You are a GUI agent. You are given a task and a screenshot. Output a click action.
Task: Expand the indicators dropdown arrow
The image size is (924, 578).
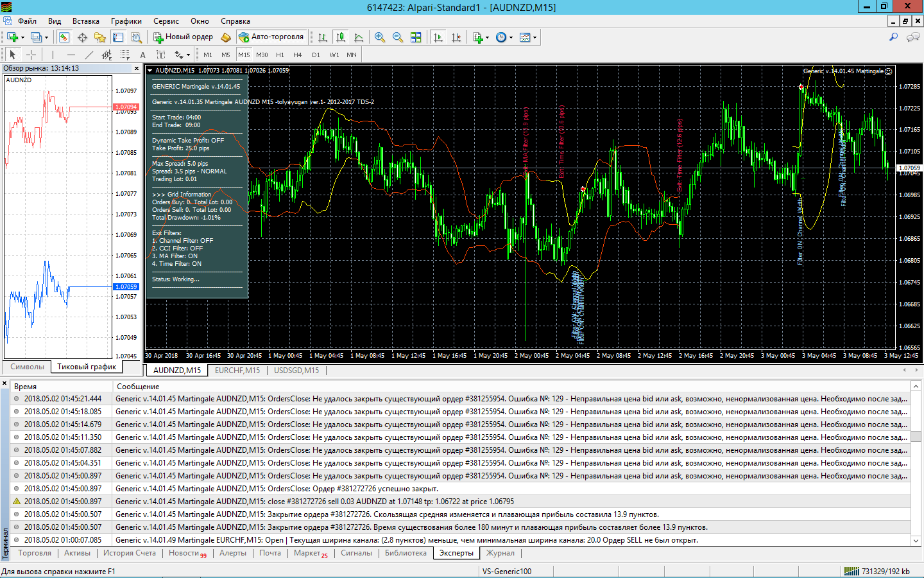(488, 38)
